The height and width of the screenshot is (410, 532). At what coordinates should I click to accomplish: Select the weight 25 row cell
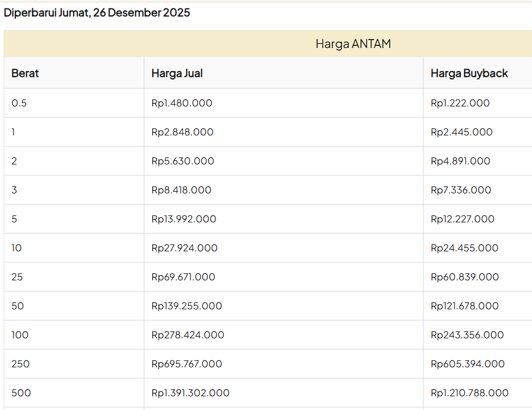click(17, 277)
